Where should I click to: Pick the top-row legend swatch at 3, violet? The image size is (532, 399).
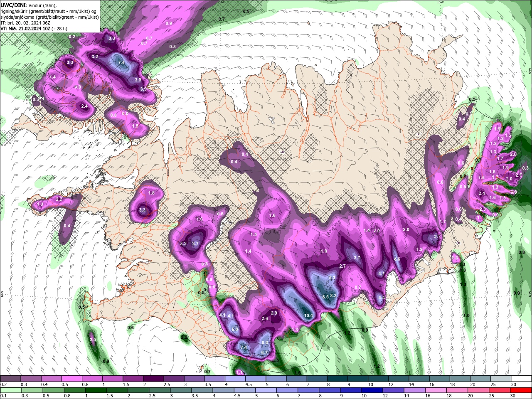[x=194, y=379]
